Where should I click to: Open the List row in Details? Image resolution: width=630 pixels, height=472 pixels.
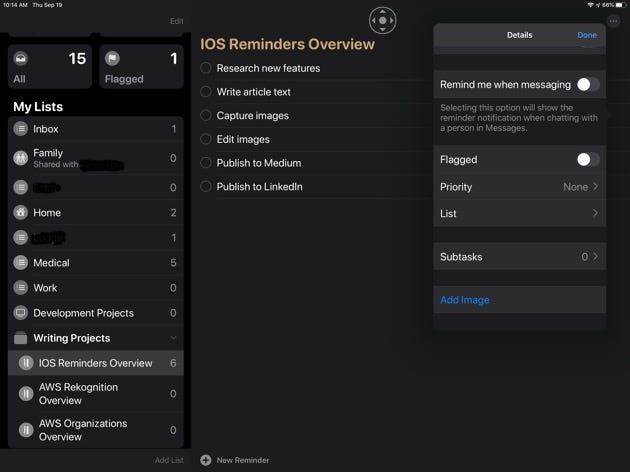click(x=520, y=213)
